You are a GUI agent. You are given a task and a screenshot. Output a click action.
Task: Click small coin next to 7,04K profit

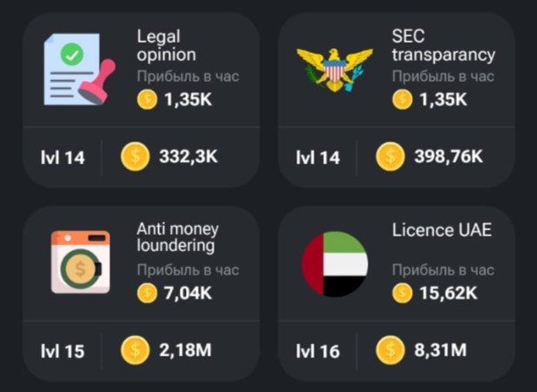pos(147,293)
